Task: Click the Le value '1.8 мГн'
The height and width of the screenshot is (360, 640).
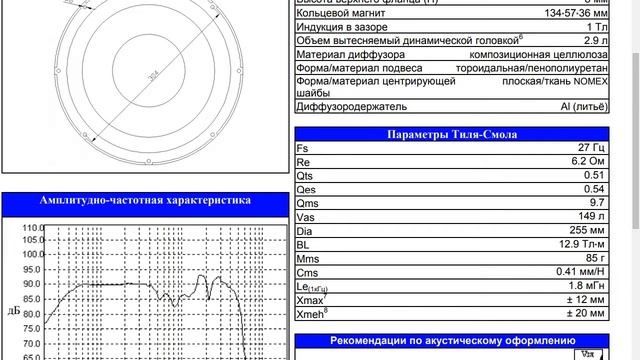Action: point(587,285)
